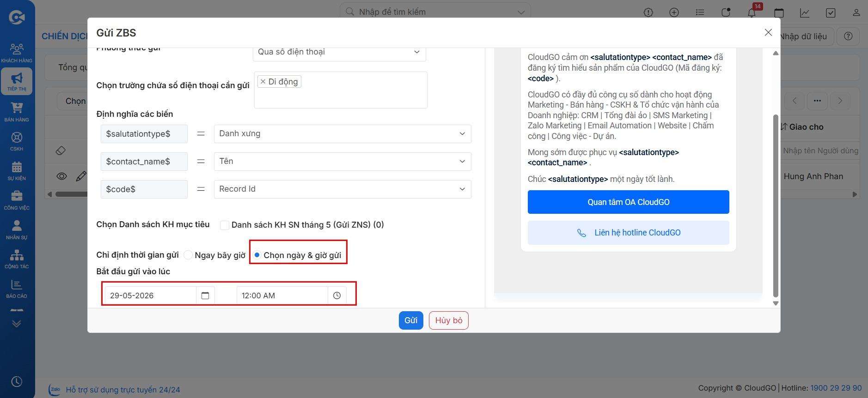Click the eye view icon in the row

(61, 176)
